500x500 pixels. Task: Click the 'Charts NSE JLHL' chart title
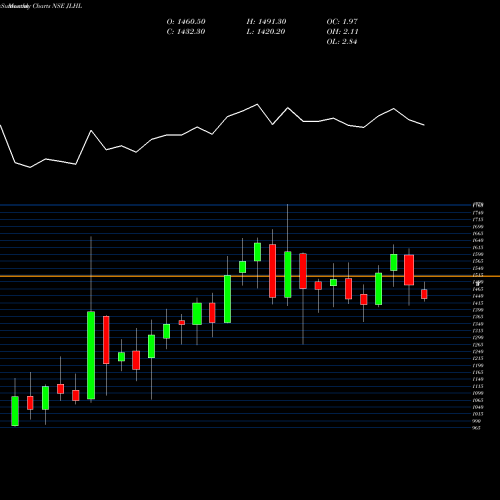click(x=57, y=6)
